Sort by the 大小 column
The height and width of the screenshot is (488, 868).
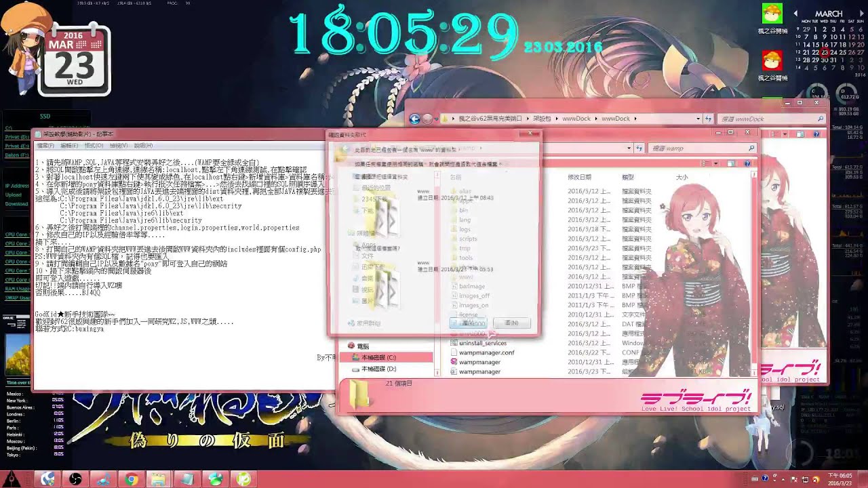pos(682,177)
